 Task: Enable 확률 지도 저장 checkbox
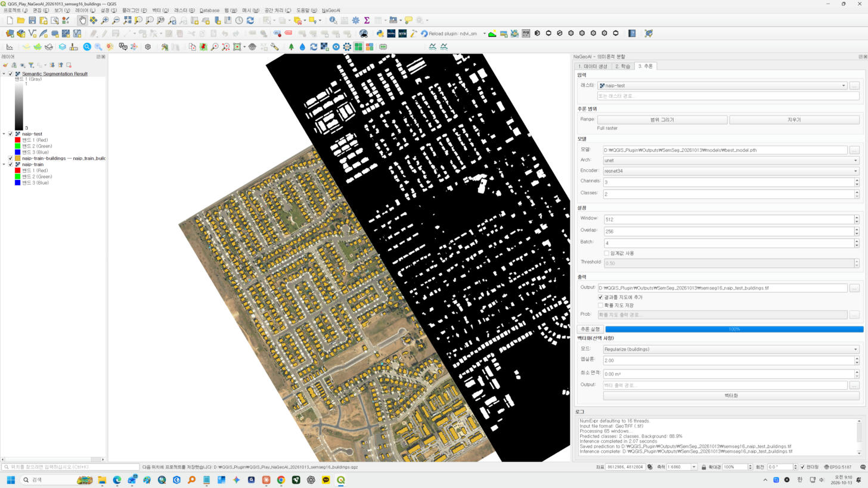tap(600, 306)
